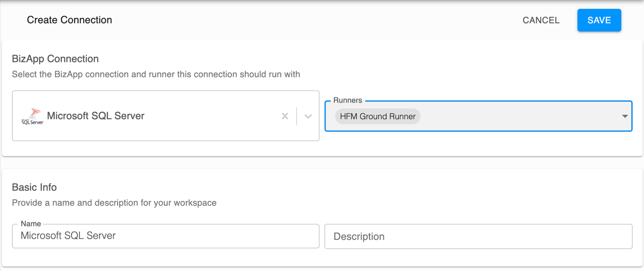Screen dimensions: 644x271
Task: Click the Basic Info section title
Action: 34,187
